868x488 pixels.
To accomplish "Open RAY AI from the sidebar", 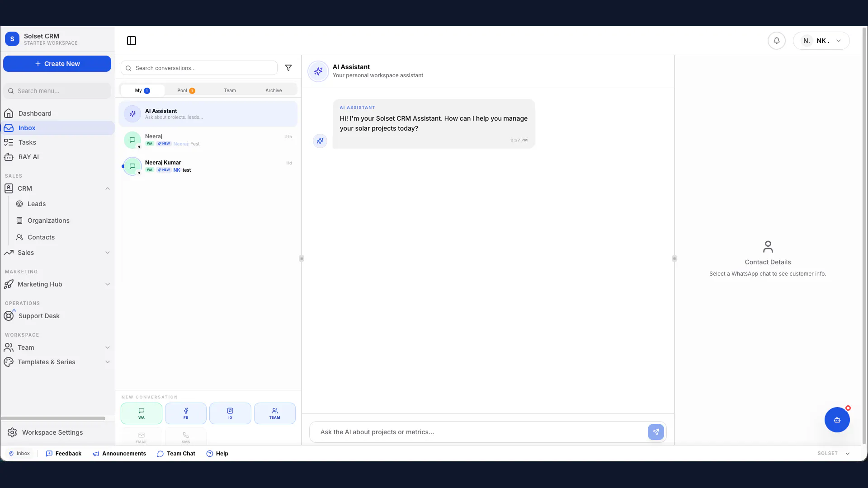I will (57, 157).
